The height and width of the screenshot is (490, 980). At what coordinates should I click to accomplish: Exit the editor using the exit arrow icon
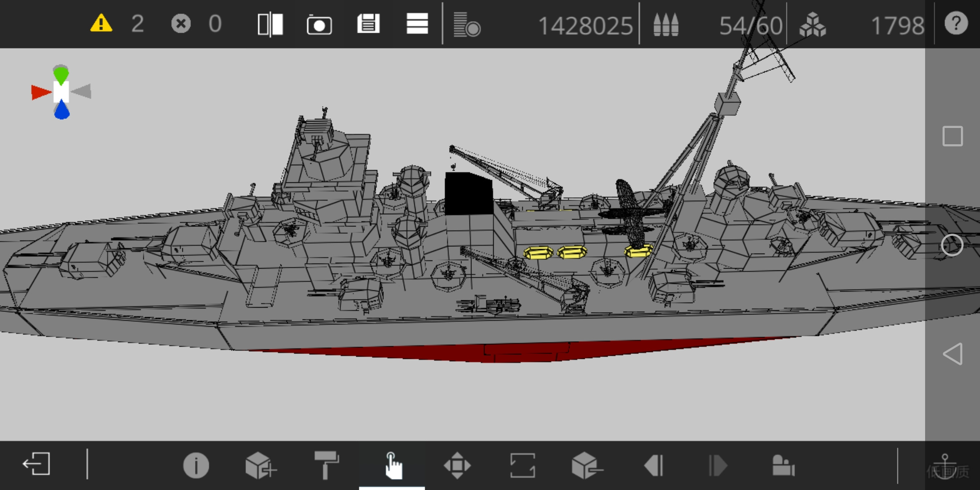coord(36,464)
